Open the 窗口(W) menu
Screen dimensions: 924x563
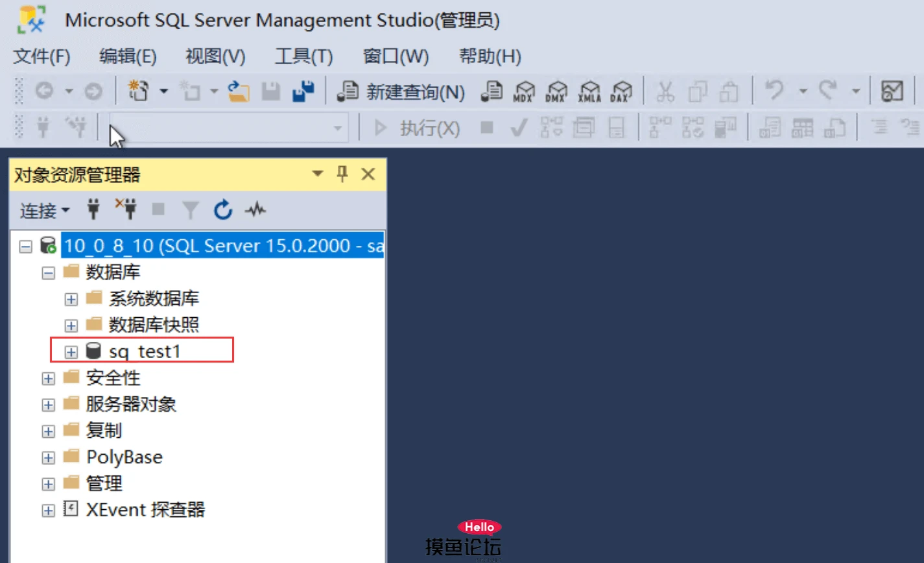coord(396,56)
